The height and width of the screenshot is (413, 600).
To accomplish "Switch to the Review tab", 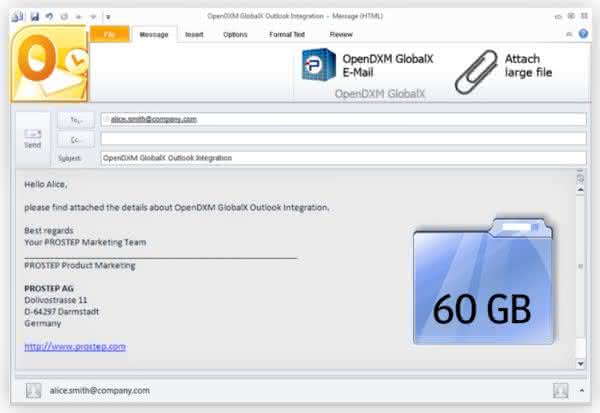I will tap(341, 34).
